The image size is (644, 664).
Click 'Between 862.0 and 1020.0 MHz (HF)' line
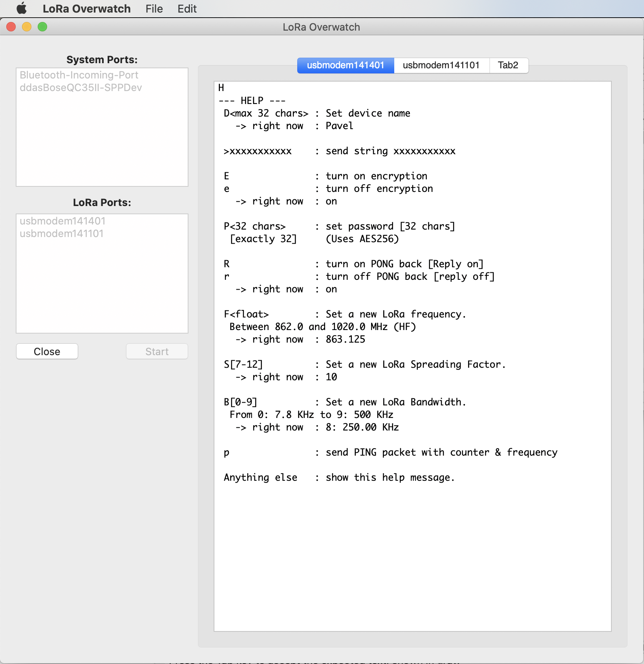pyautogui.click(x=323, y=327)
